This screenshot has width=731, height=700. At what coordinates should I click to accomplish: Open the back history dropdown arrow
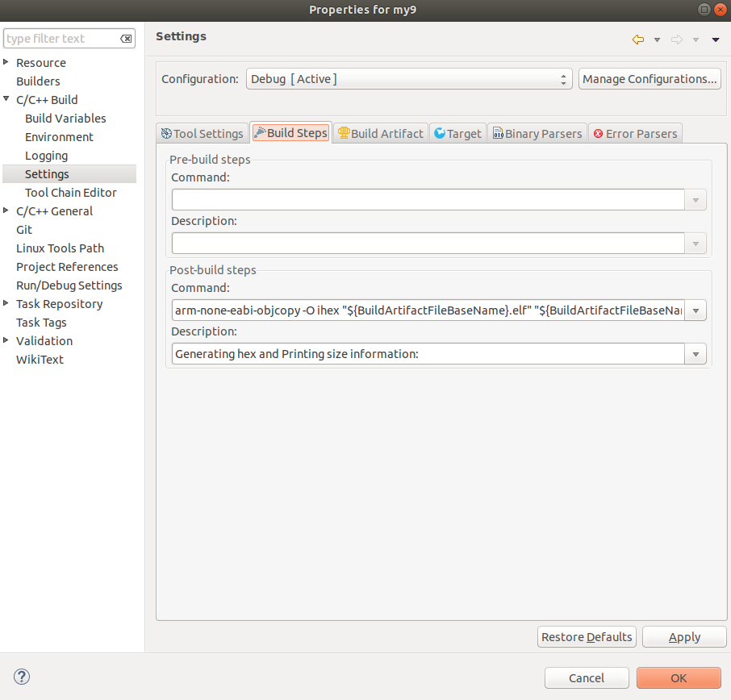pyautogui.click(x=657, y=40)
